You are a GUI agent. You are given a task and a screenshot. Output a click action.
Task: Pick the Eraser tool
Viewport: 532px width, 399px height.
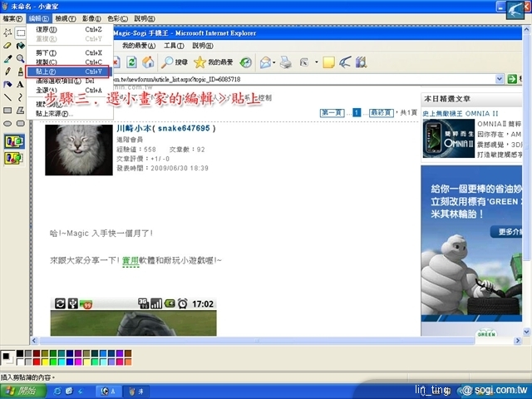(7, 46)
